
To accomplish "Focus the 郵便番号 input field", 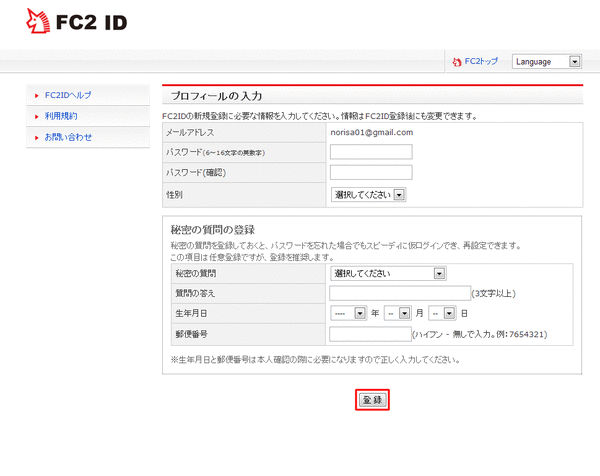I will 370,334.
